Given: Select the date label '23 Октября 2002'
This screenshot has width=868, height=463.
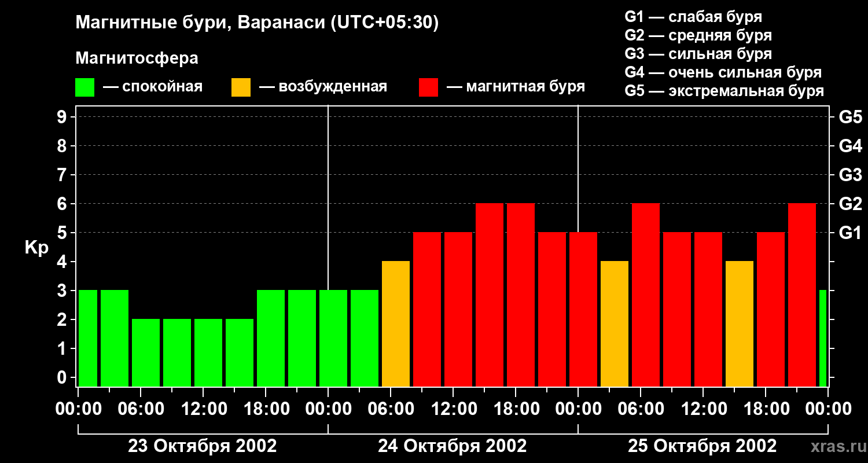Looking at the screenshot, I should coord(203,446).
